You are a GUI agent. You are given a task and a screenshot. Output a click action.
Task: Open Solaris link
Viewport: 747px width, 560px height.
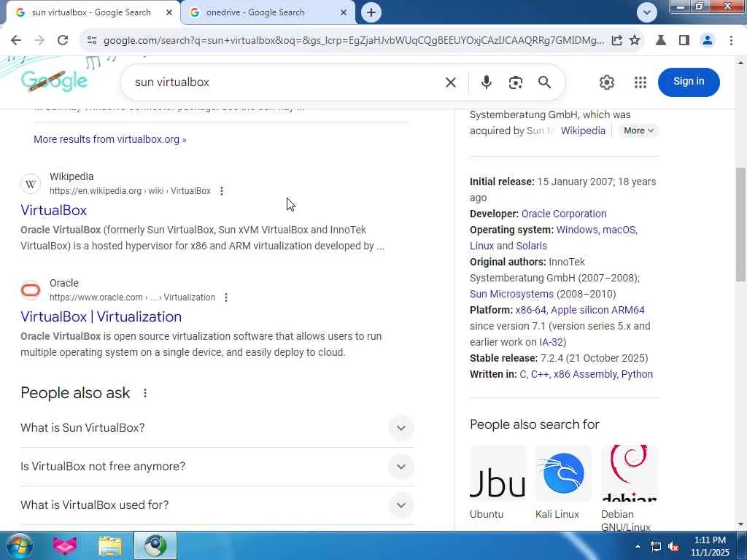tap(532, 246)
